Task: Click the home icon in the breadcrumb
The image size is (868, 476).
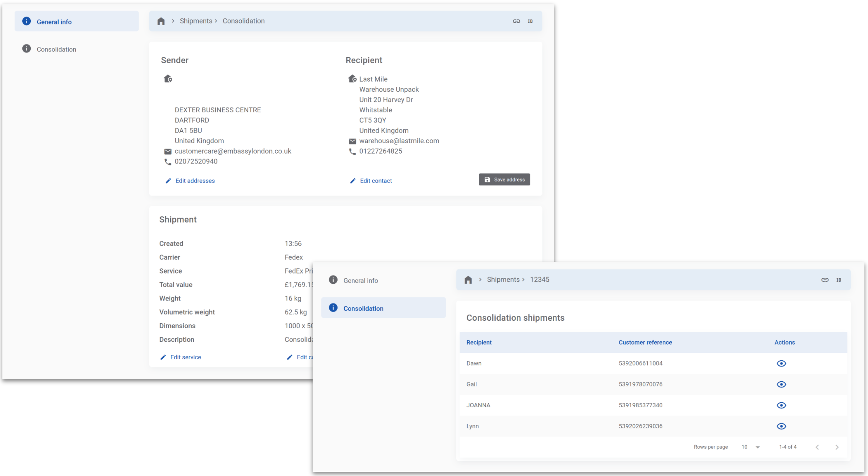Action: (161, 21)
